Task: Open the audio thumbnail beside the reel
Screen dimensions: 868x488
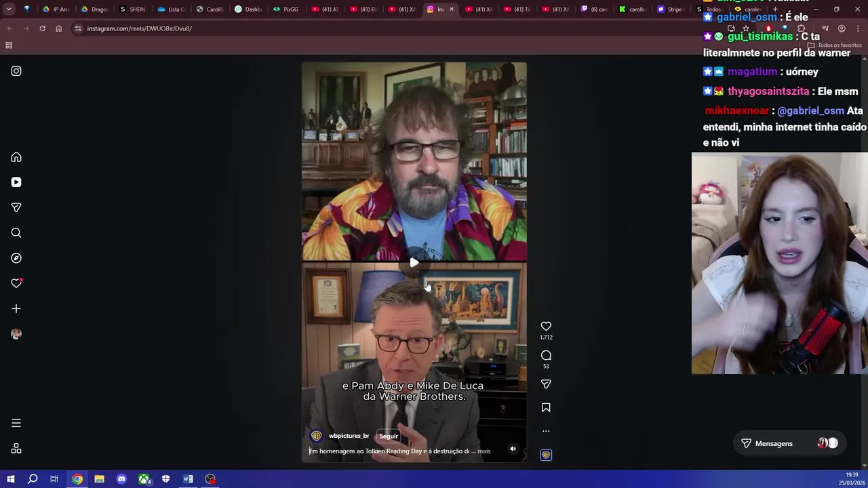Action: coord(546,455)
